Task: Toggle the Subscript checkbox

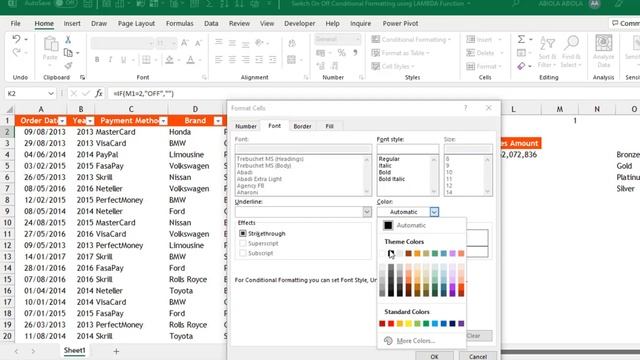Action: [x=243, y=253]
